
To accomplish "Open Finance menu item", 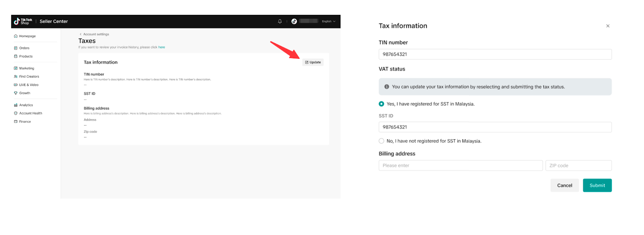I will click(25, 122).
